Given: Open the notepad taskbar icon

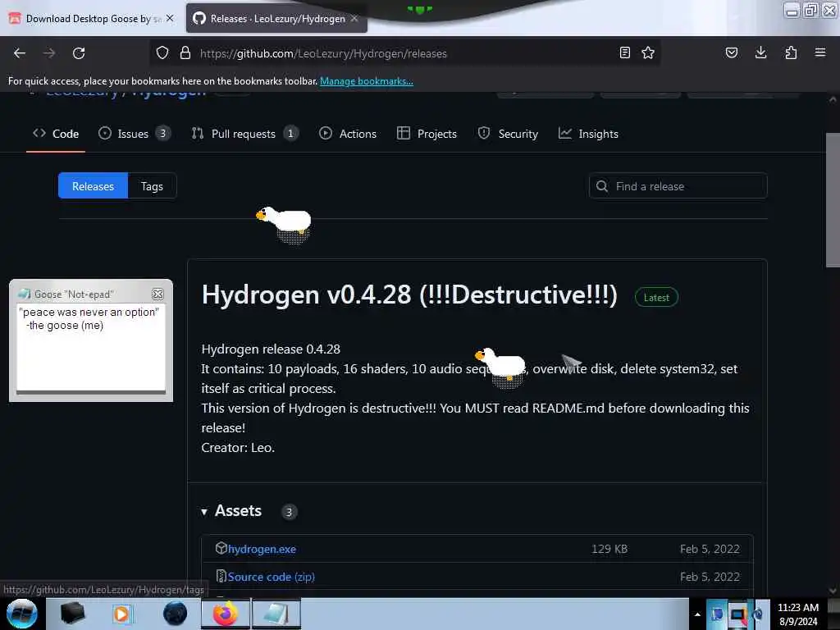Looking at the screenshot, I should click(276, 614).
